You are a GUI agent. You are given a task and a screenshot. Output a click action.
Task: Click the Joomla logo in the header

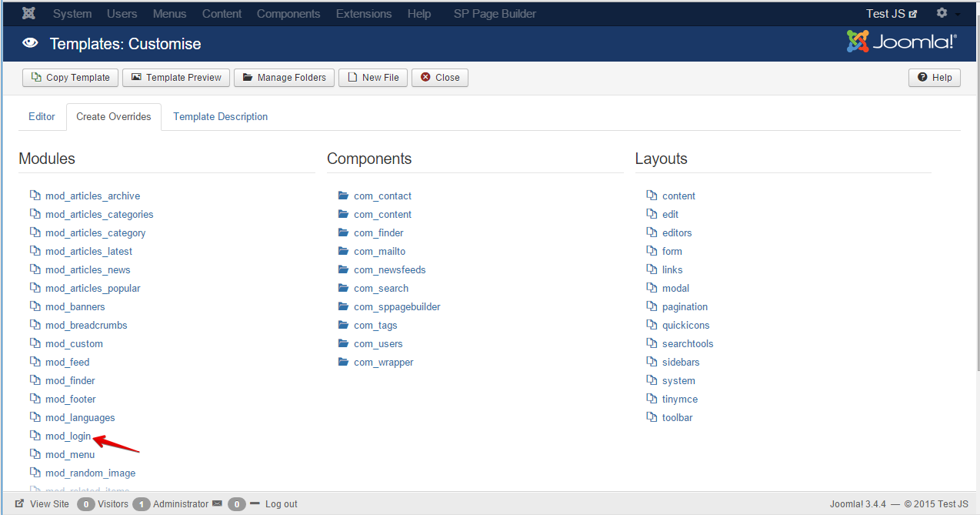point(901,42)
